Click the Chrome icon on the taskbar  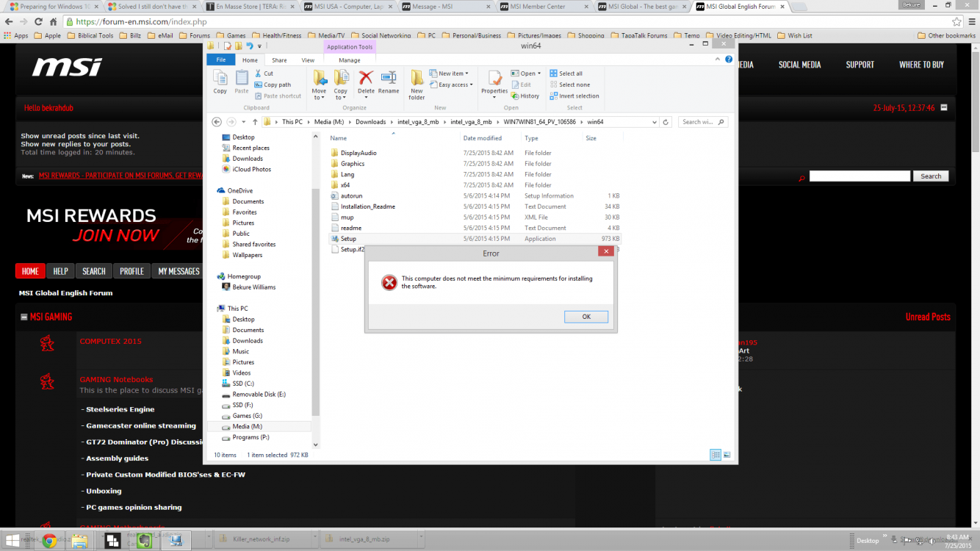(x=49, y=541)
